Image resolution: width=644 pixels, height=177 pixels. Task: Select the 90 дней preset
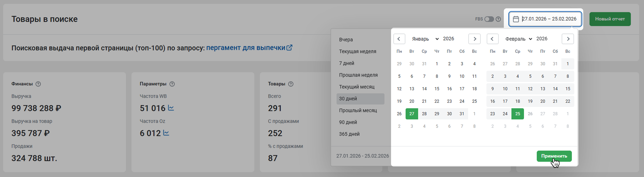click(348, 122)
